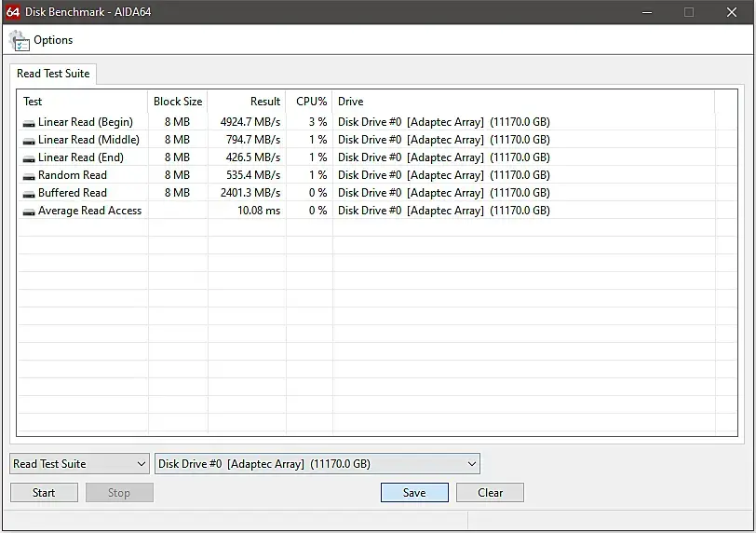Image resolution: width=756 pixels, height=533 pixels.
Task: Click the Linear Read (Begin) drive icon
Action: [x=29, y=124]
